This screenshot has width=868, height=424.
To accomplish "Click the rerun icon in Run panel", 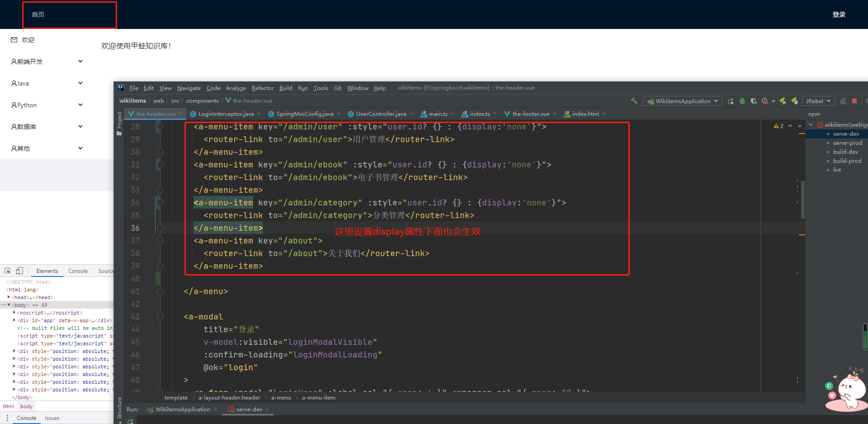I will coord(131,421).
